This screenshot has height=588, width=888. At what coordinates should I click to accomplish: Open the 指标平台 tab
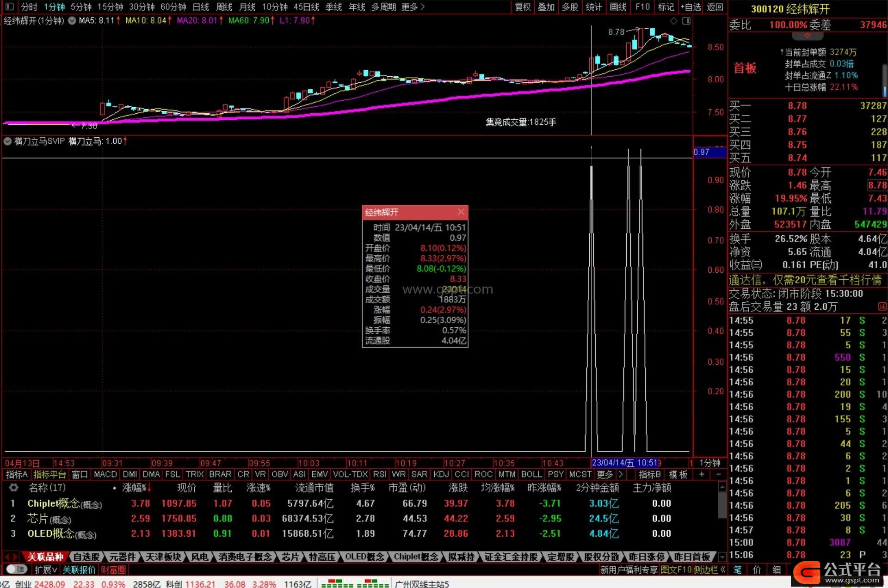(50, 474)
